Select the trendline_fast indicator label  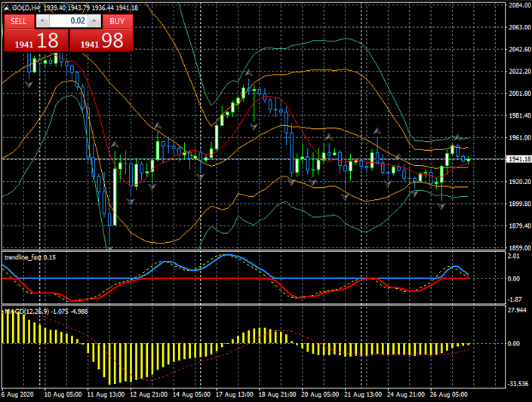tap(27, 257)
